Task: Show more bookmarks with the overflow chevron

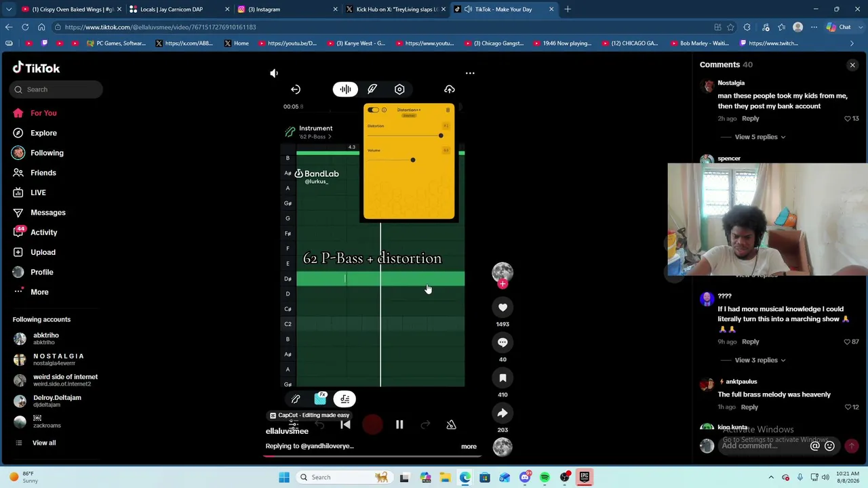Action: pyautogui.click(x=852, y=43)
